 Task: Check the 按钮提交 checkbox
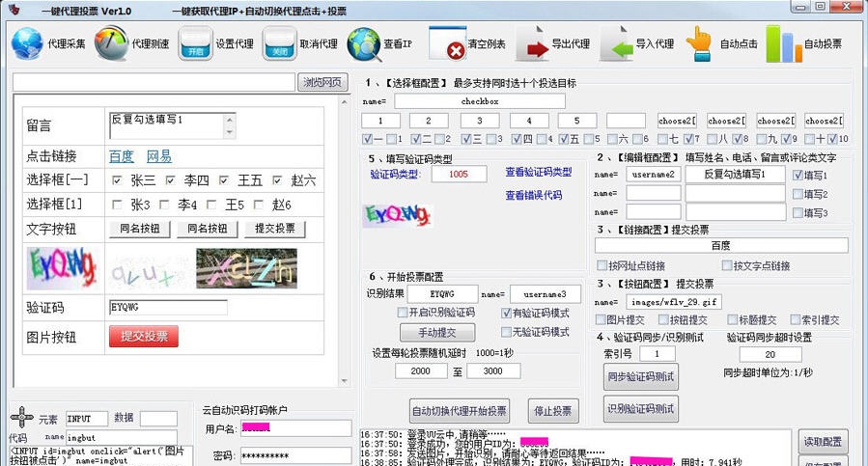pyautogui.click(x=663, y=319)
